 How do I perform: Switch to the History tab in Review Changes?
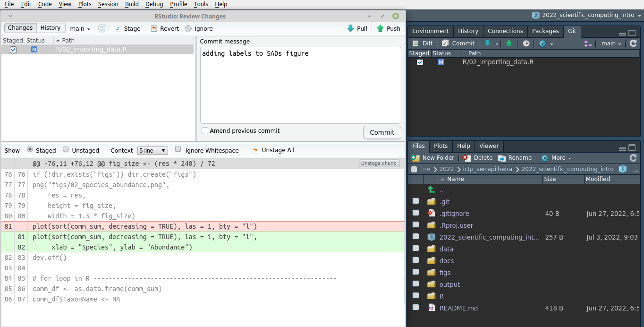[50, 28]
